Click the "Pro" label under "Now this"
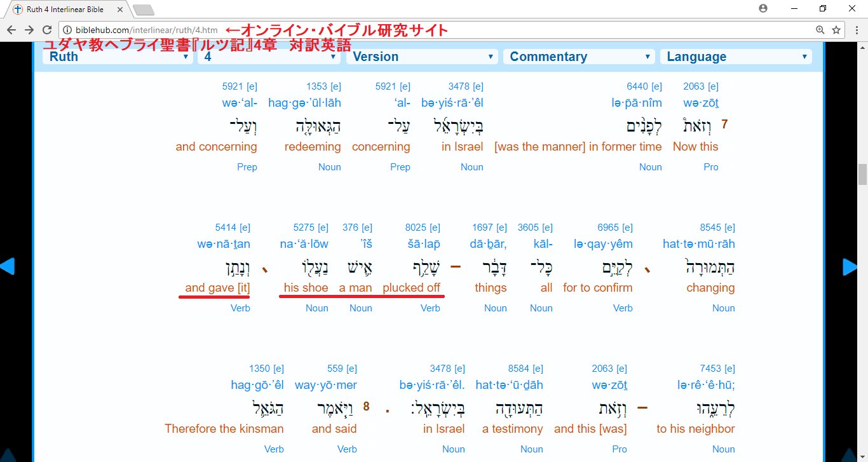This screenshot has height=462, width=868. 711,167
